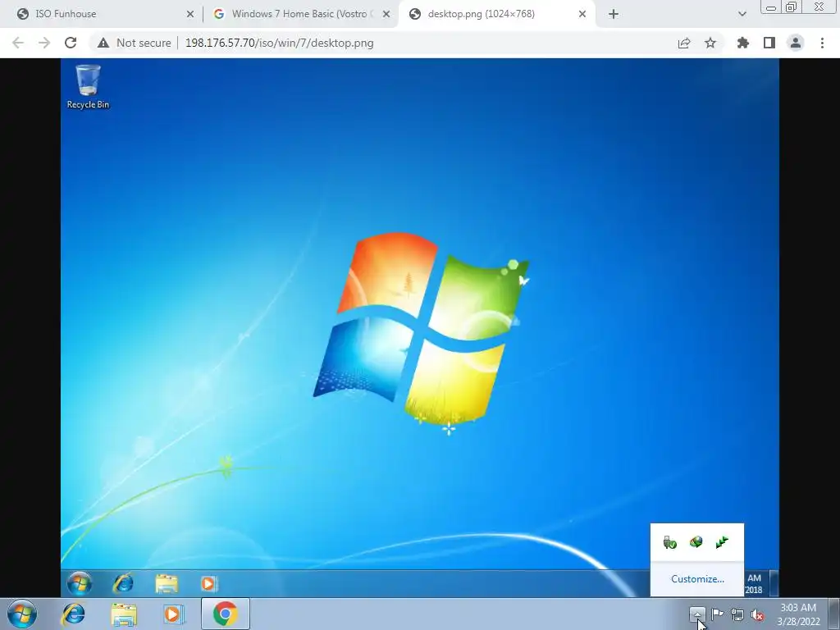Show hidden icons arrow in system tray
This screenshot has width=840, height=630.
[697, 614]
